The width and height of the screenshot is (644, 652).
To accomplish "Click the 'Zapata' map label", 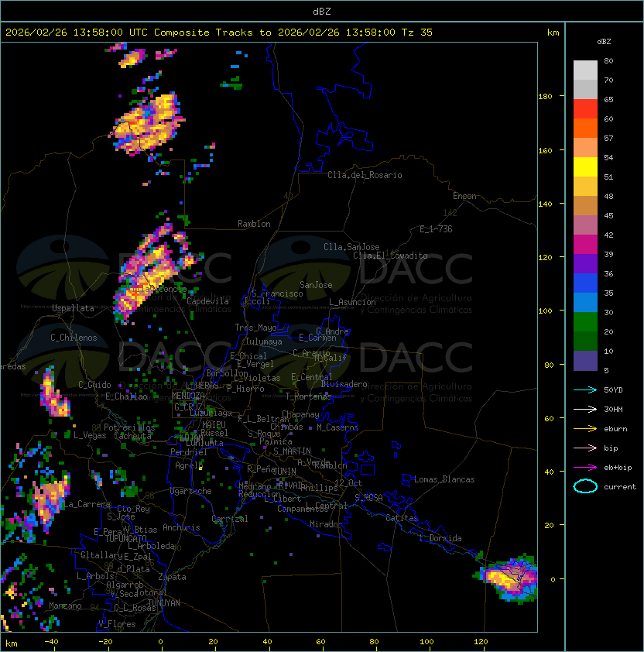I will coord(172,577).
